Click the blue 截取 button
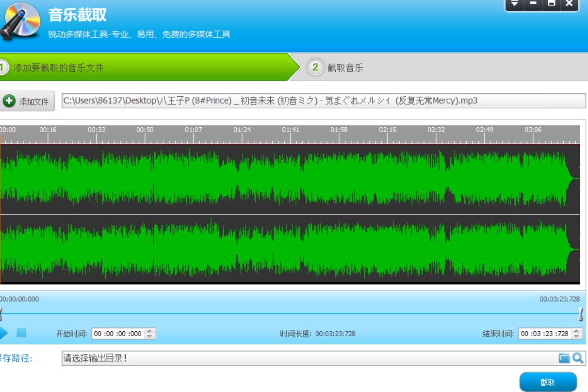 coord(548,382)
